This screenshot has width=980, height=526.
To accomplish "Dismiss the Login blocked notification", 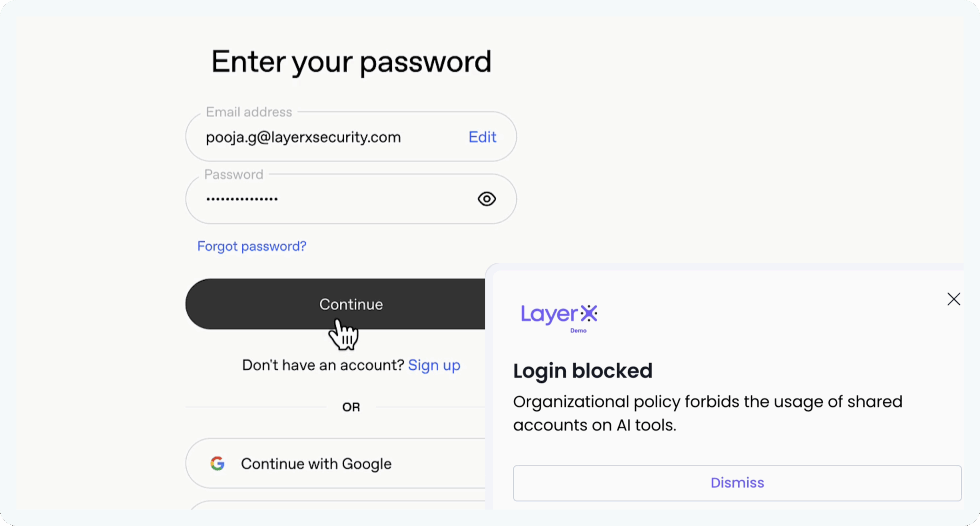I will (x=737, y=483).
